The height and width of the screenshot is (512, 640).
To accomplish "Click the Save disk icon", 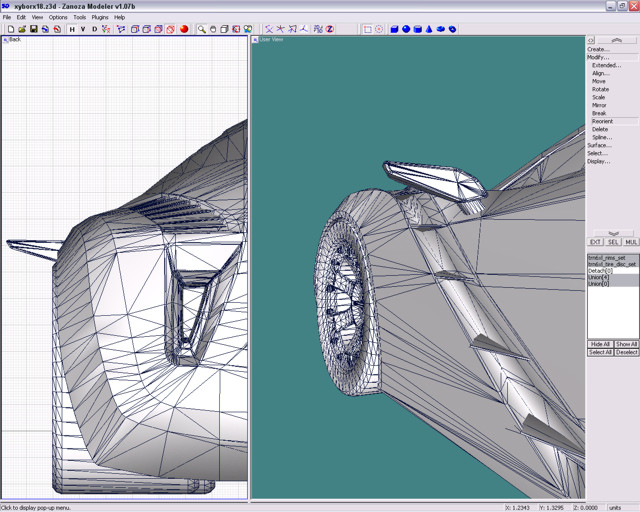I will [x=33, y=29].
